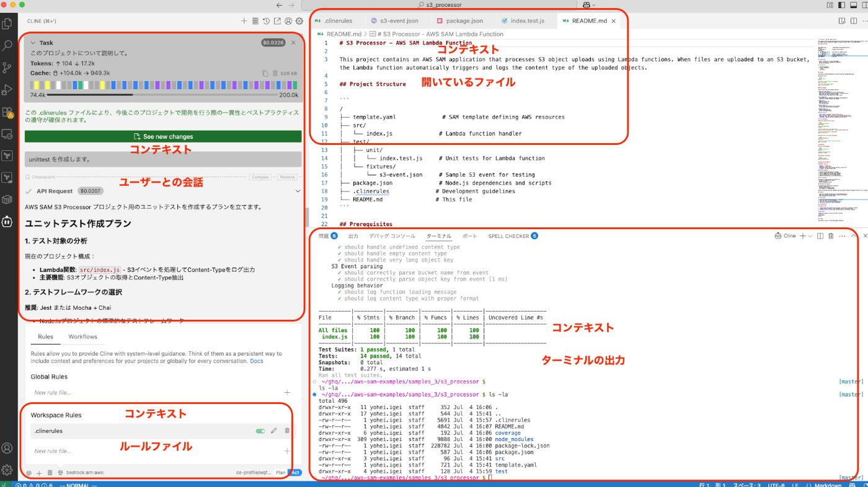The width and height of the screenshot is (868, 487).
Task: Switch to the .clinerules editor tab
Action: (337, 21)
